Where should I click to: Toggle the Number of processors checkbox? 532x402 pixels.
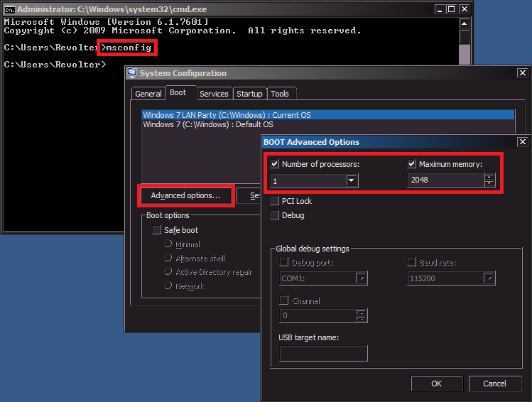(x=274, y=164)
